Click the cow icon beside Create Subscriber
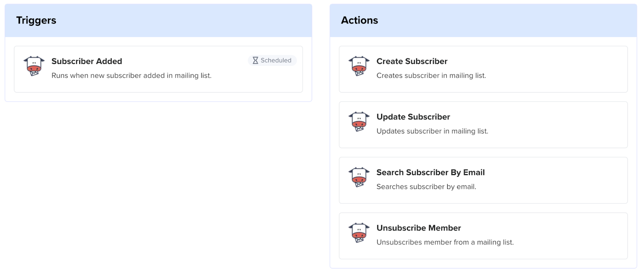 tap(359, 66)
